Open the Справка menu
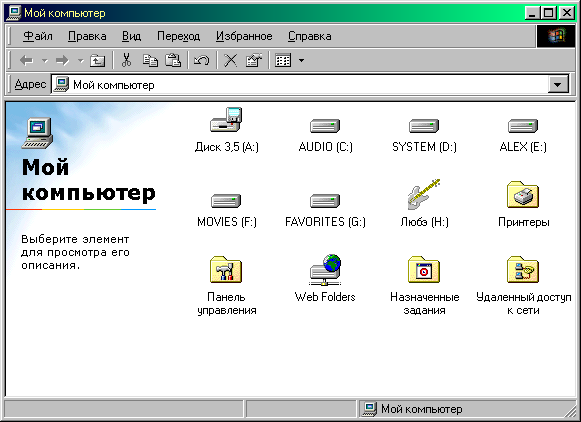Screen dimensions: 581x422 (309, 36)
